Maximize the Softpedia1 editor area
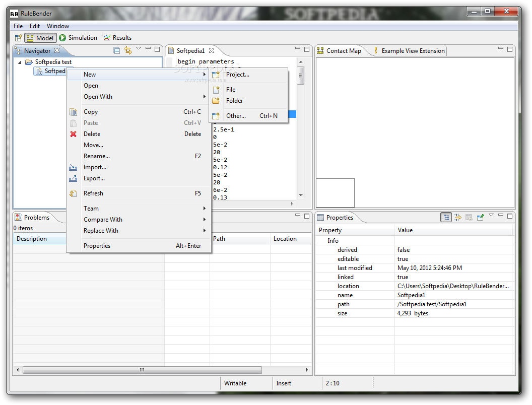 point(307,49)
